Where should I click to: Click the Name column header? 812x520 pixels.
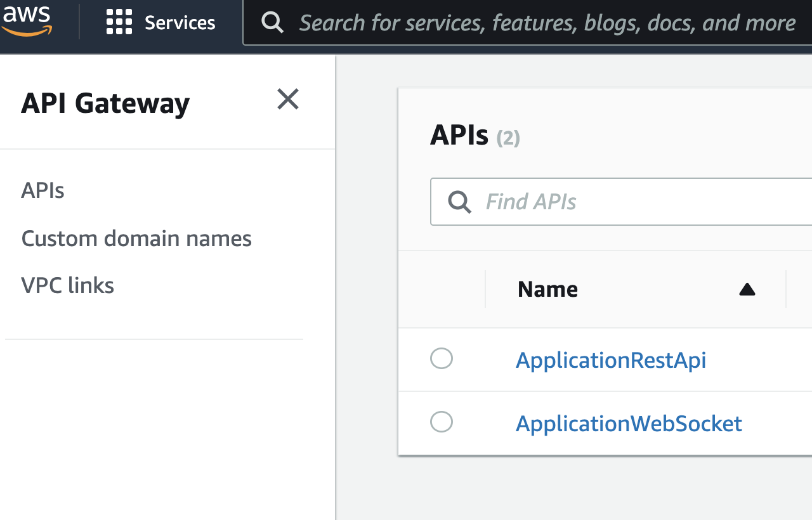coord(547,289)
